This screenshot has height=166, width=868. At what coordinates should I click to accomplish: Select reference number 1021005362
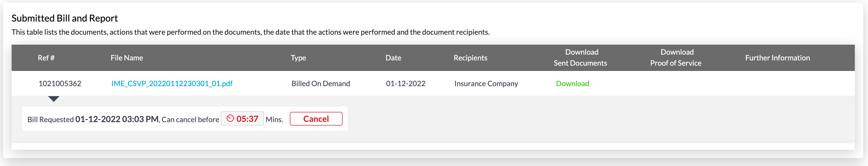(60, 83)
